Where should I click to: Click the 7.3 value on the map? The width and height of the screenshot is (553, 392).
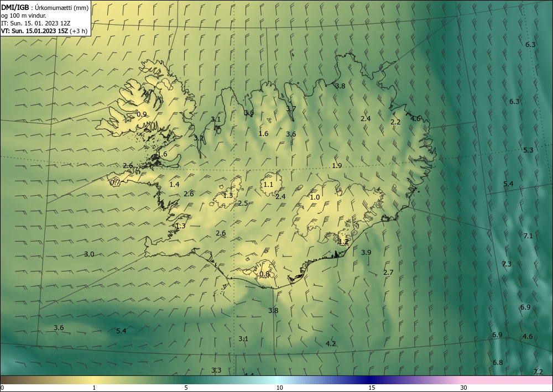[507, 264]
